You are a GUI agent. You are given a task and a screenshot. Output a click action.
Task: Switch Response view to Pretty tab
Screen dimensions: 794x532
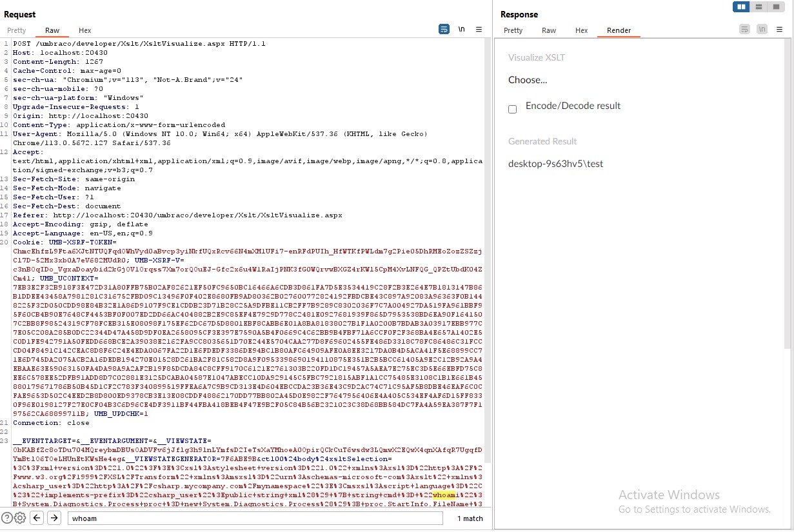[x=513, y=30]
